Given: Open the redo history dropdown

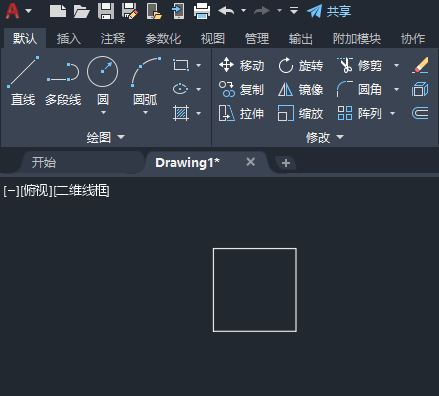Looking at the screenshot, I should (x=279, y=11).
